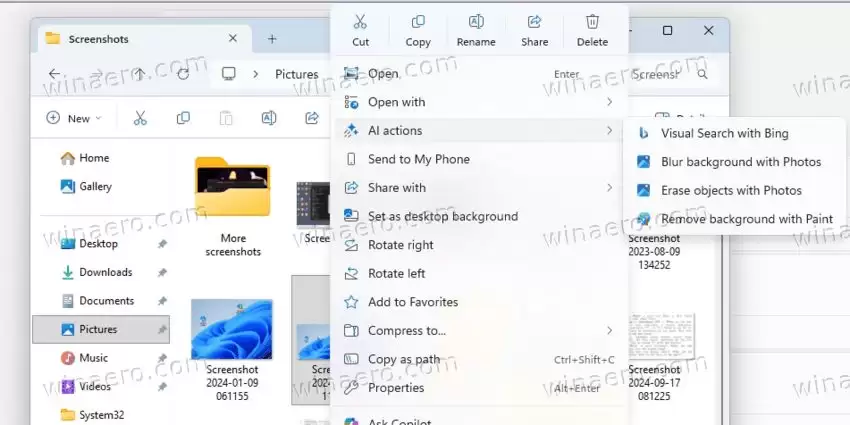Click the Rename icon in context menu

476,22
